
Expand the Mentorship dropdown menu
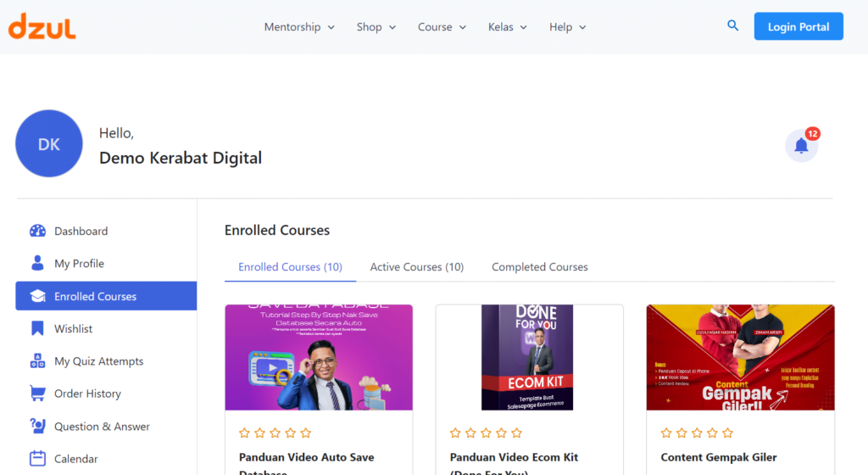coord(299,27)
